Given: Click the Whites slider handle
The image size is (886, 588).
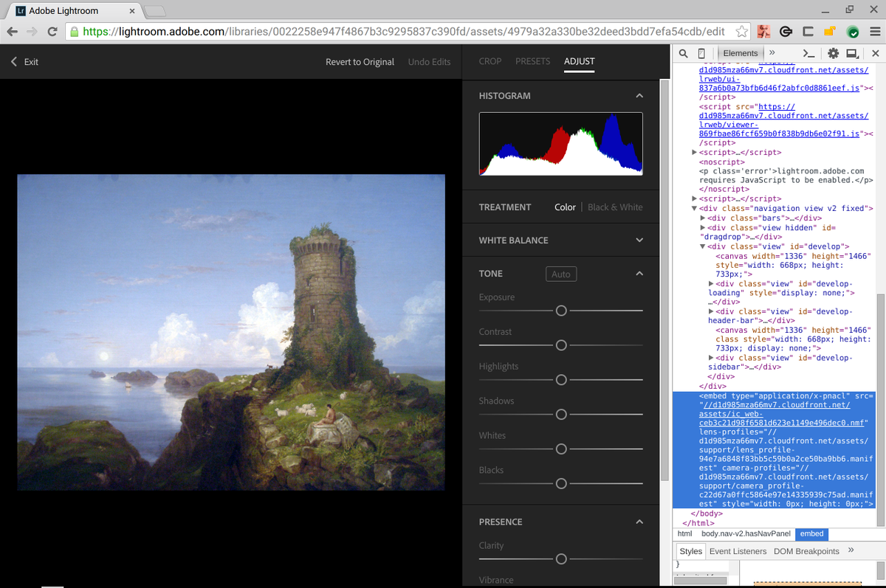Looking at the screenshot, I should point(561,449).
